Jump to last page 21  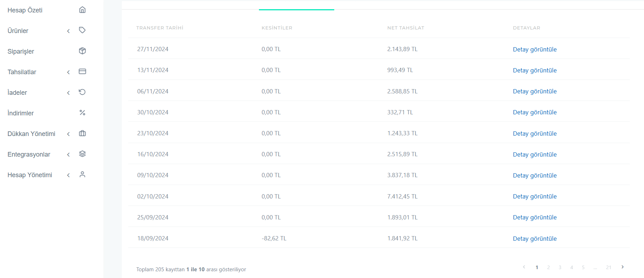(x=608, y=267)
